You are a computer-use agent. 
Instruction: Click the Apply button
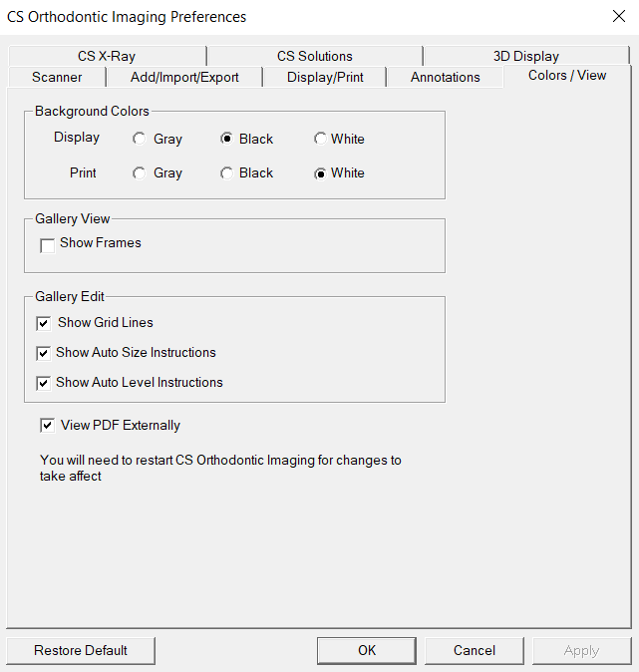[x=581, y=651]
